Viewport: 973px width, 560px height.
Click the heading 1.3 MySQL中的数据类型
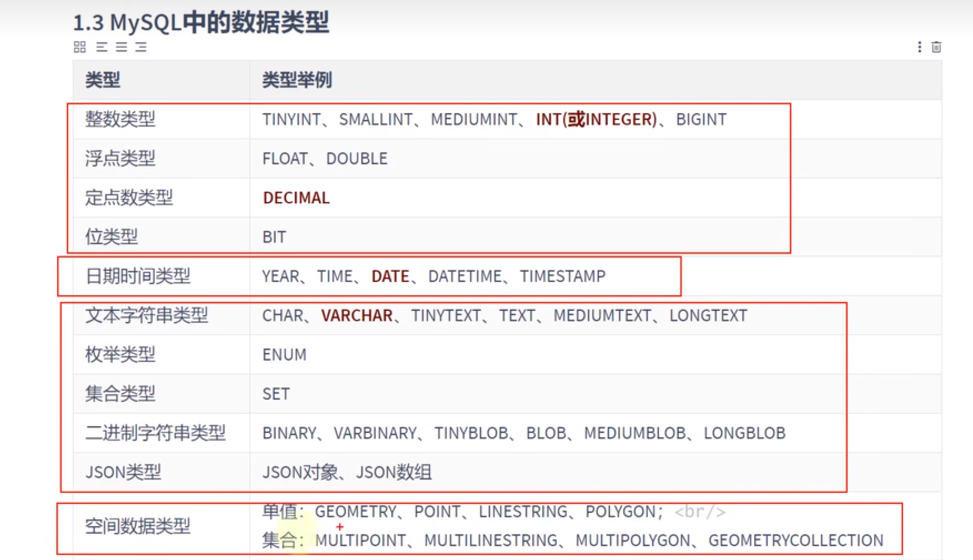coord(201,23)
